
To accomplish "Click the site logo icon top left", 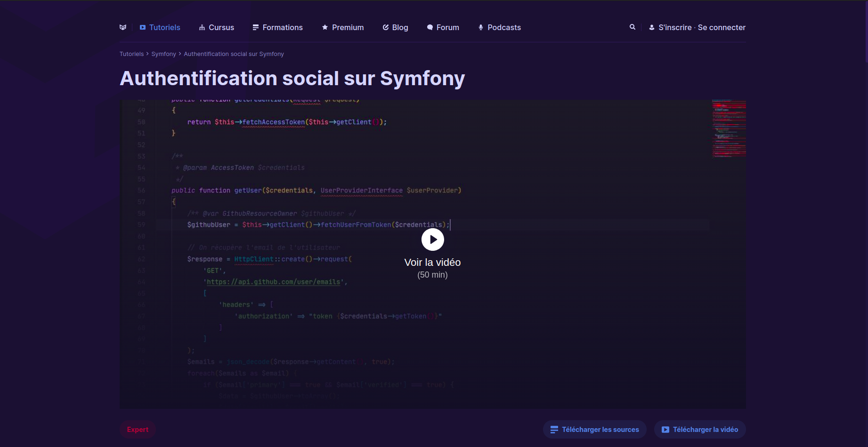I will point(123,27).
